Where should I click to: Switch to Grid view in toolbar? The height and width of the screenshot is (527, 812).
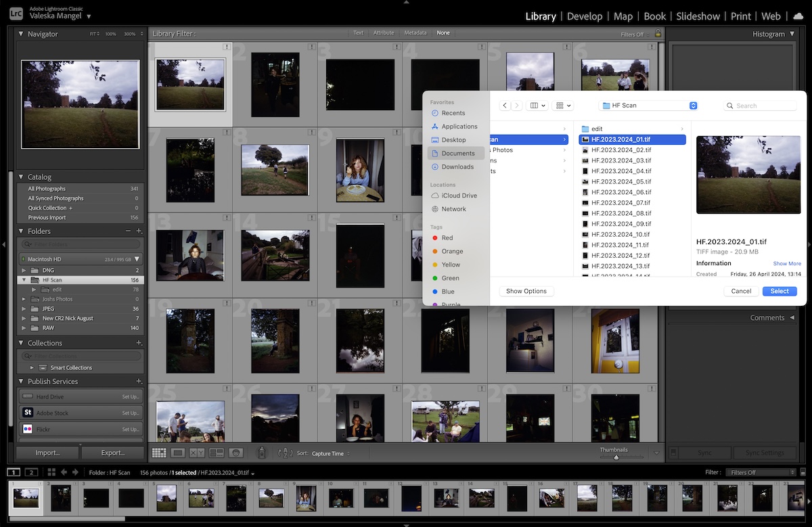pyautogui.click(x=159, y=453)
